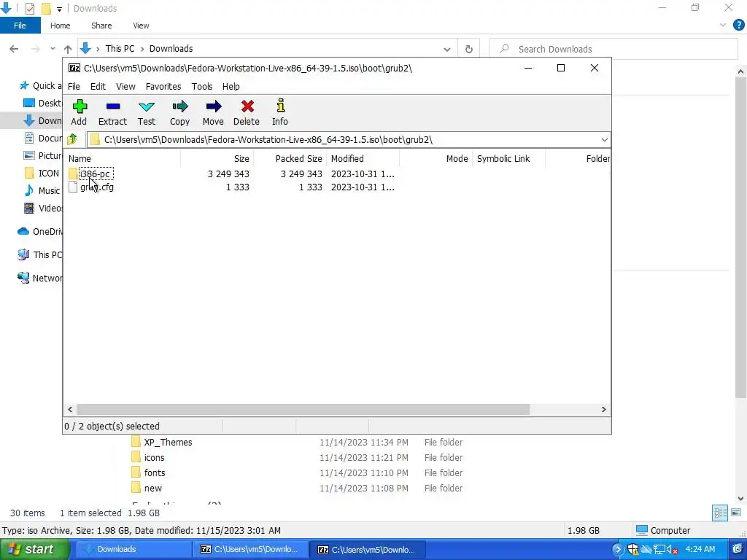Open This PC in Explorer sidebar
The width and height of the screenshot is (747, 560).
coord(40,254)
